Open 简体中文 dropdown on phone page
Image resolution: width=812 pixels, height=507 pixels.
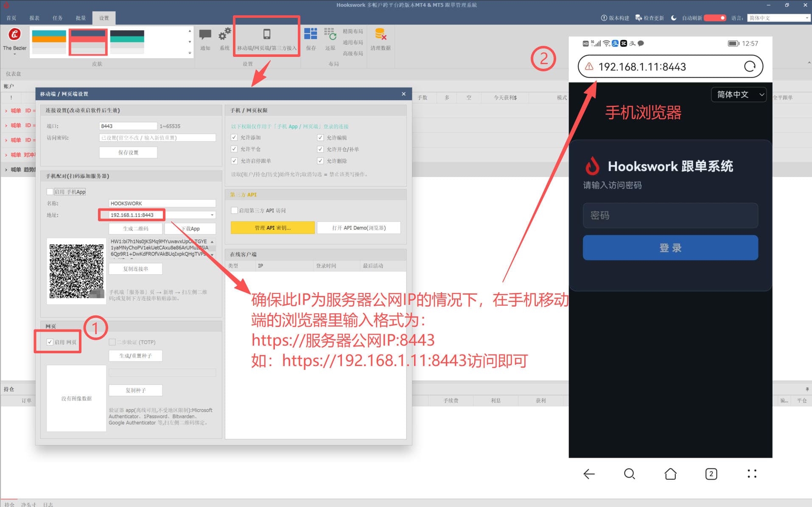click(x=739, y=95)
